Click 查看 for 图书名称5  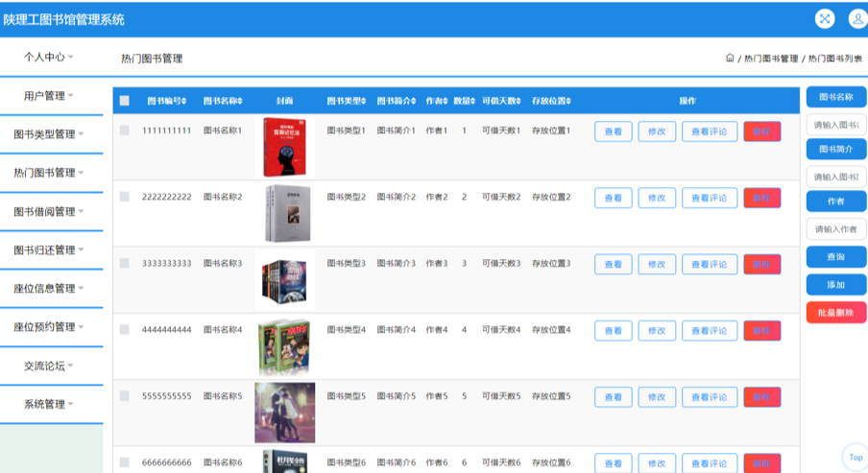[613, 397]
